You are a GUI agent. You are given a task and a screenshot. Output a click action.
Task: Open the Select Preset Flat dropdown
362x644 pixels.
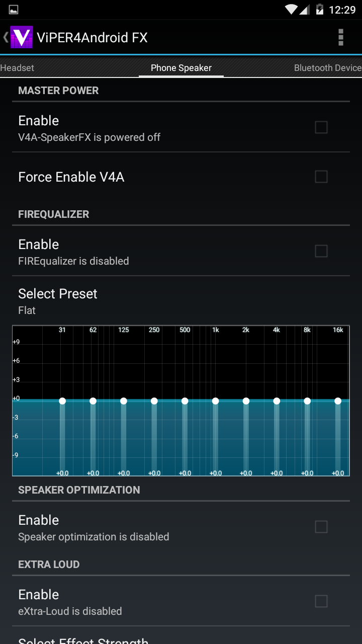(x=181, y=301)
